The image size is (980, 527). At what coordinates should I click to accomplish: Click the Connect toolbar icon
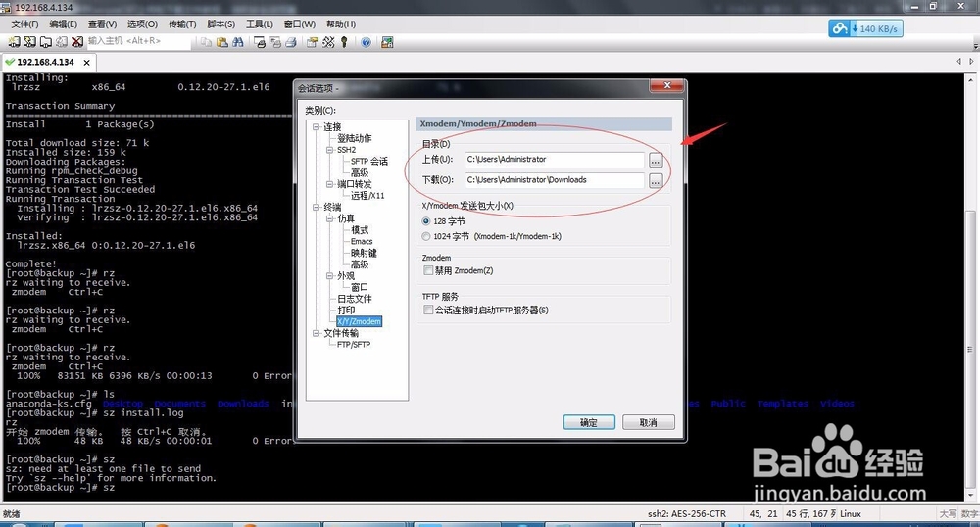[x=14, y=42]
